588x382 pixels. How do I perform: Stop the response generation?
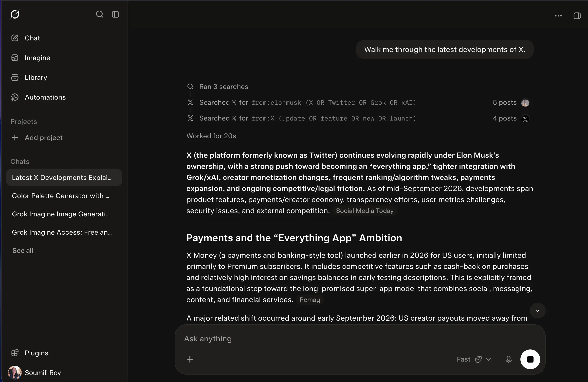click(530, 359)
